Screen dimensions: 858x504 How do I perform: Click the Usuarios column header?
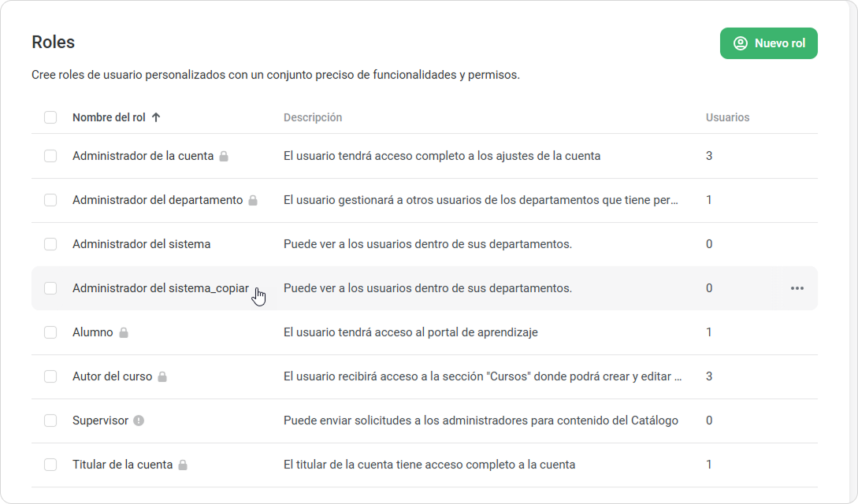coord(727,117)
